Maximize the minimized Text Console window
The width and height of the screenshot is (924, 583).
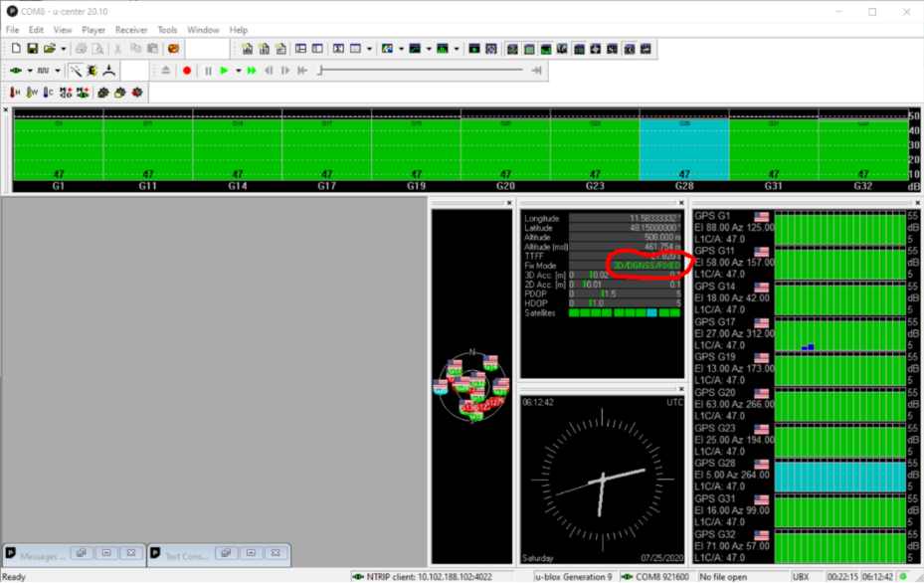click(251, 553)
